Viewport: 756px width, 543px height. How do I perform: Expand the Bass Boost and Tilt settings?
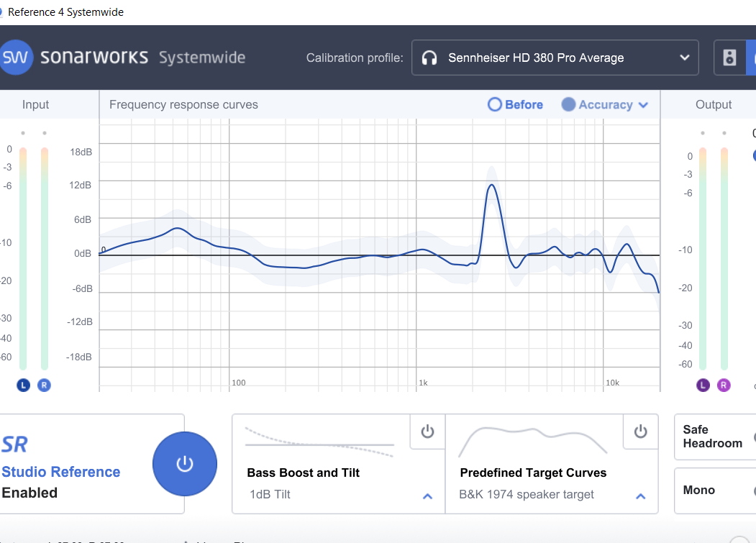[427, 496]
